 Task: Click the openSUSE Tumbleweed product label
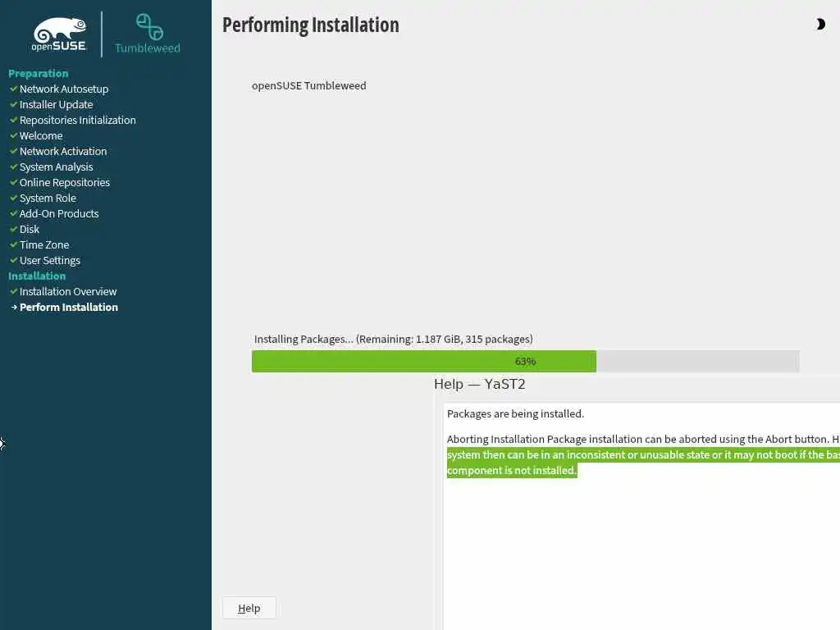click(x=309, y=85)
